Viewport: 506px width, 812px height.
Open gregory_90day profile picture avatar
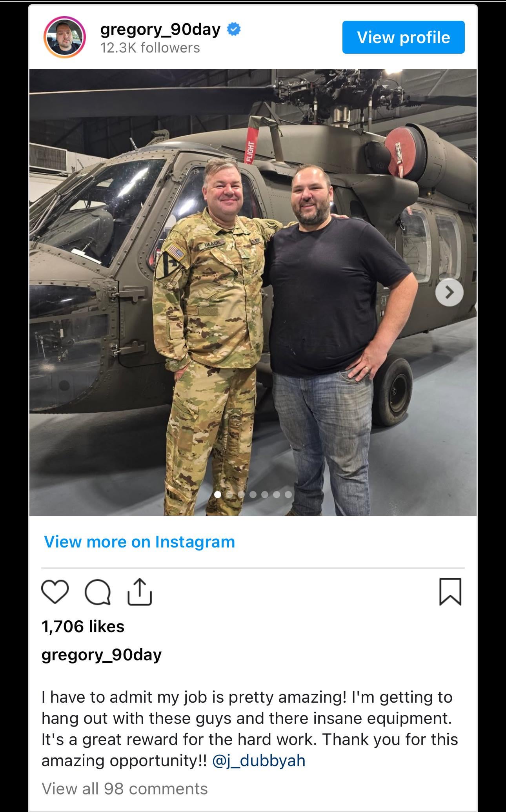(64, 37)
